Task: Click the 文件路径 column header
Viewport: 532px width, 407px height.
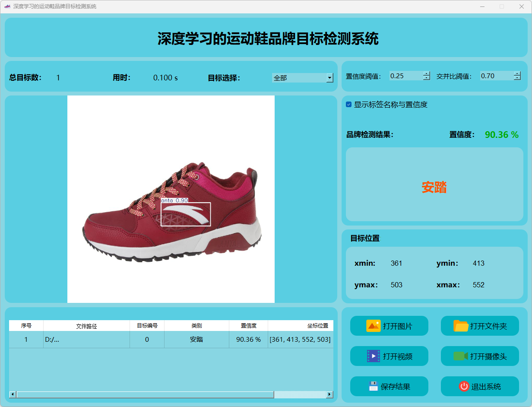Action: tap(86, 326)
